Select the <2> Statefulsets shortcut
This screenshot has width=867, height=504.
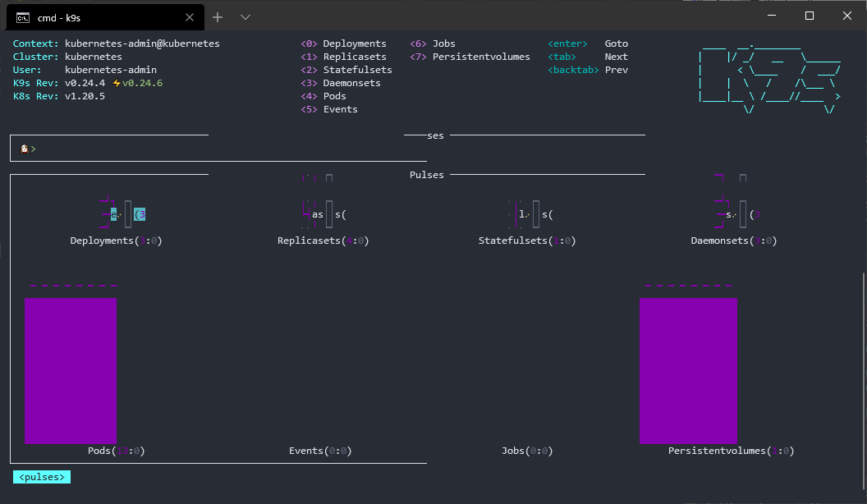[x=346, y=71]
